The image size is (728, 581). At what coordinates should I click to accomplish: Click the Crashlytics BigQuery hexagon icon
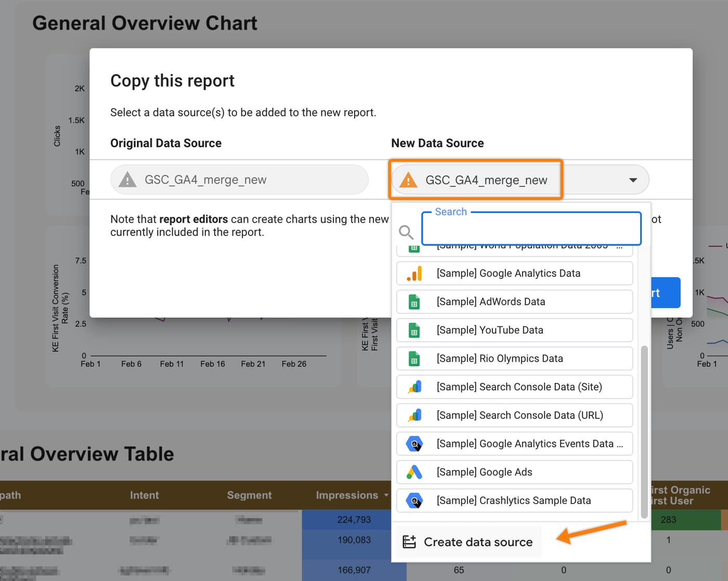click(x=414, y=500)
